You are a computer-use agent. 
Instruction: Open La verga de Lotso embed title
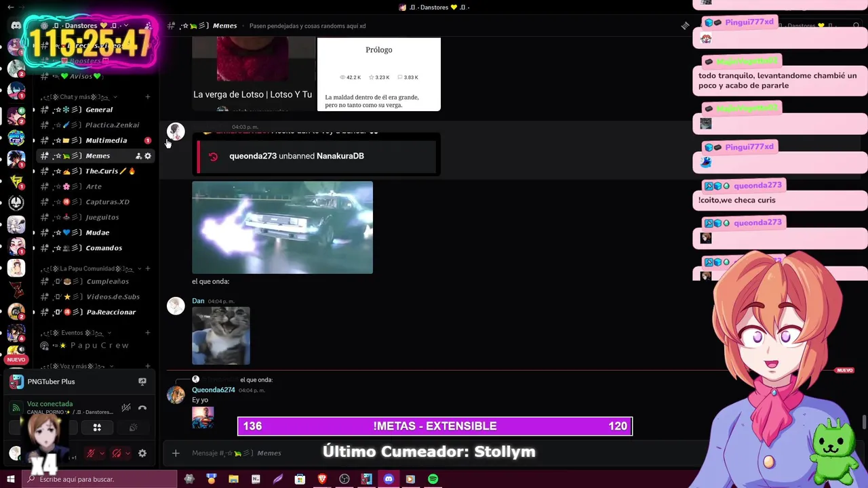click(252, 95)
